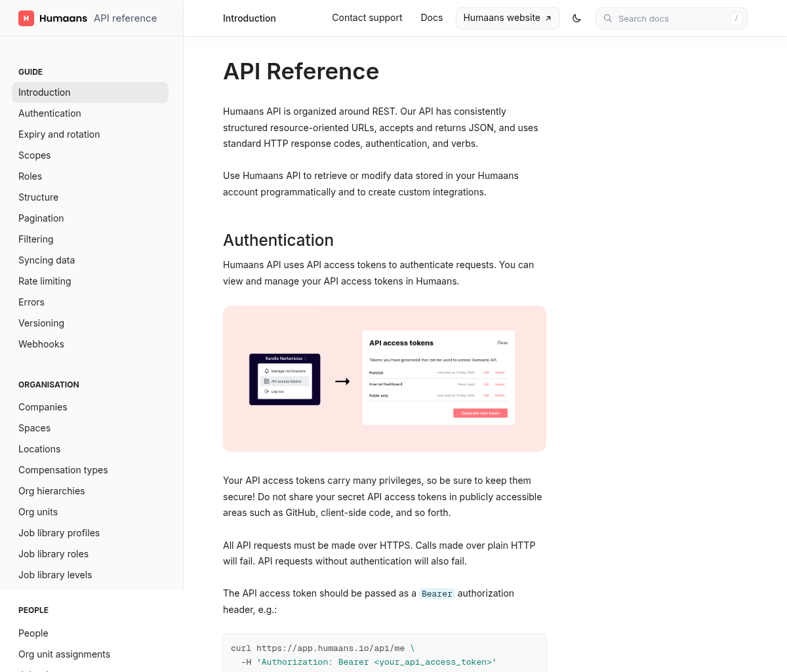Click the Authentication section heading
Screen dimensions: 787x672
coord(278,240)
